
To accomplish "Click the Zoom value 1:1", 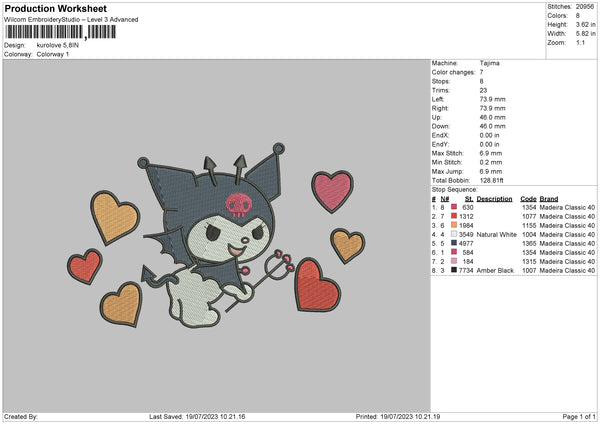I will coord(580,42).
